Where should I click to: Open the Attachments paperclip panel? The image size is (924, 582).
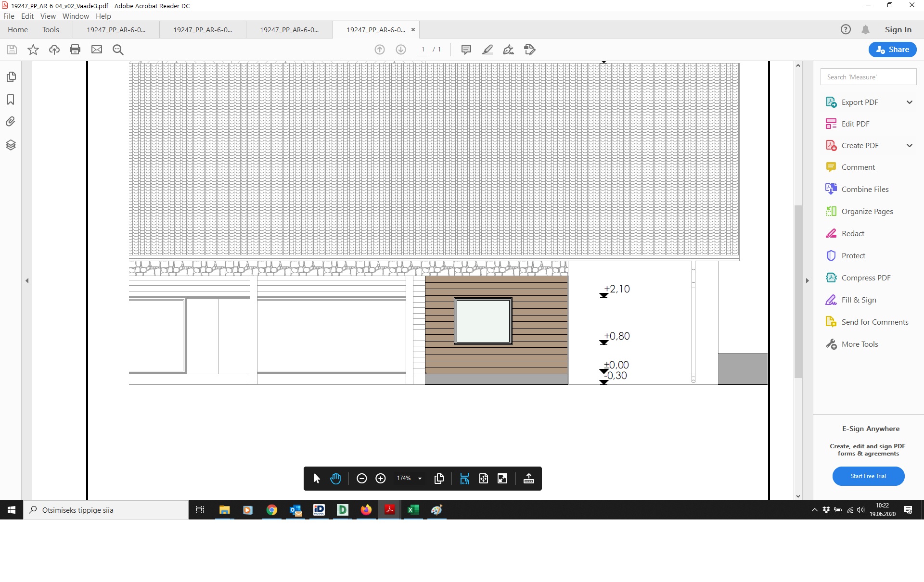click(11, 122)
